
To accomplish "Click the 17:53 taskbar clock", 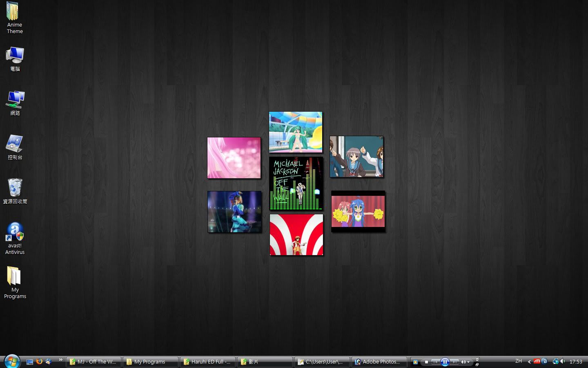I will click(576, 361).
